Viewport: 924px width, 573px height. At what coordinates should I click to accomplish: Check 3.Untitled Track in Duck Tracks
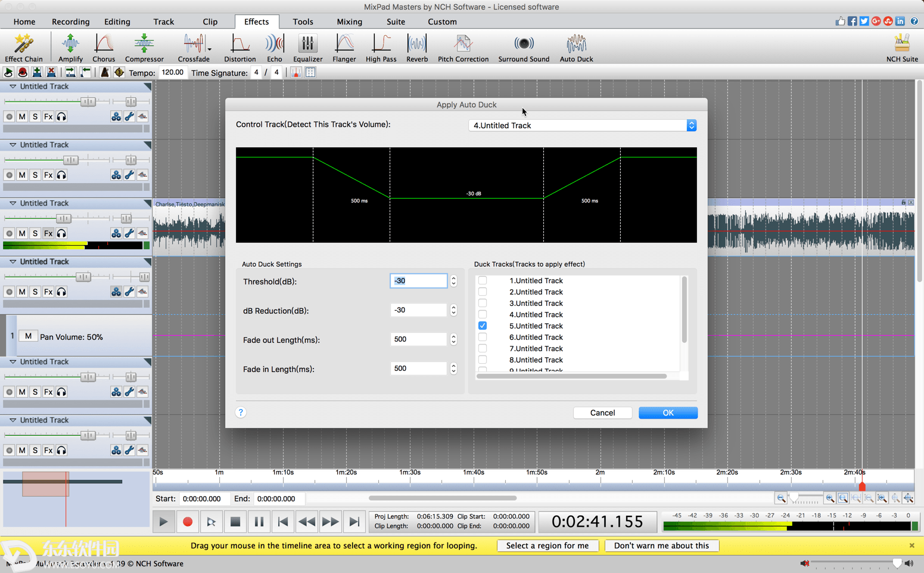click(x=483, y=303)
